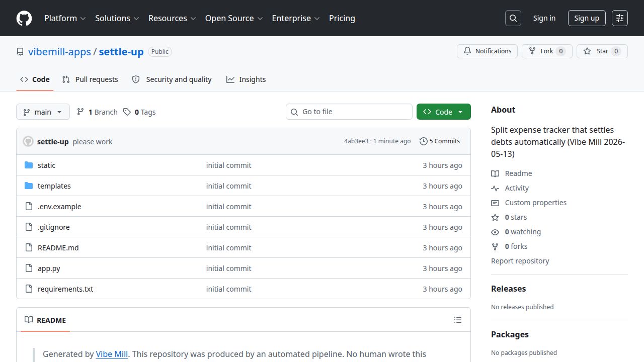This screenshot has height=362, width=644.
Task: Open the Pricing page
Action: coord(342,18)
